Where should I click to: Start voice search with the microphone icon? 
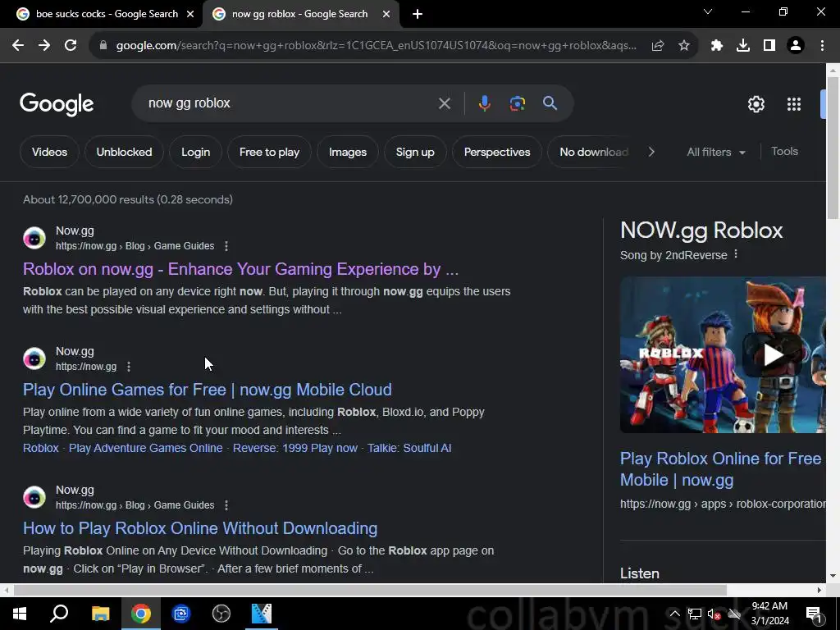(484, 103)
